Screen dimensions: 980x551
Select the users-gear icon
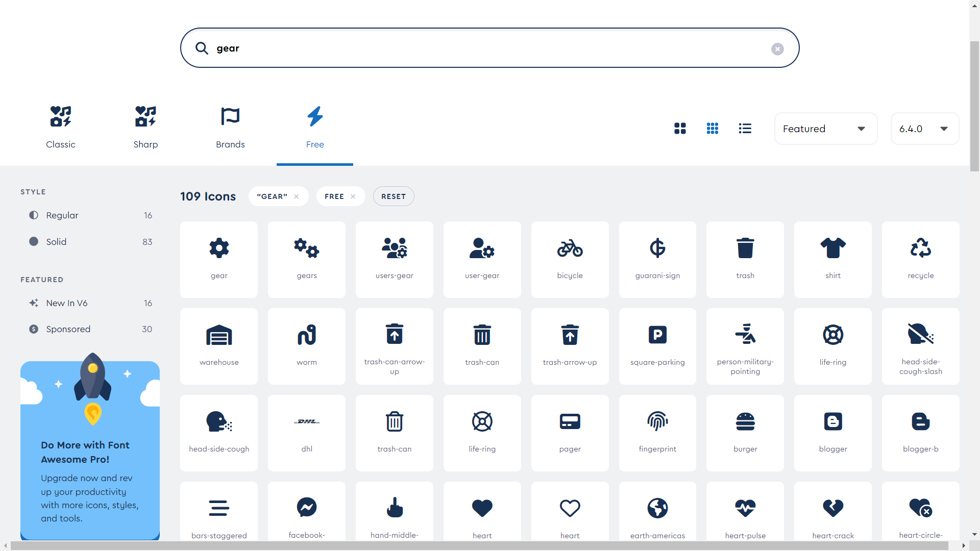coord(394,259)
